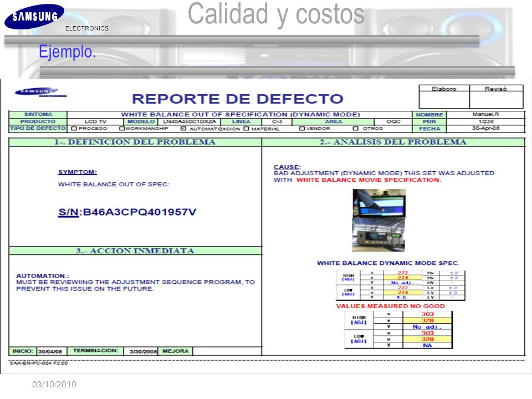Click the small Samsung logo in the report
This screenshot has width=532, height=399.
click(x=40, y=93)
